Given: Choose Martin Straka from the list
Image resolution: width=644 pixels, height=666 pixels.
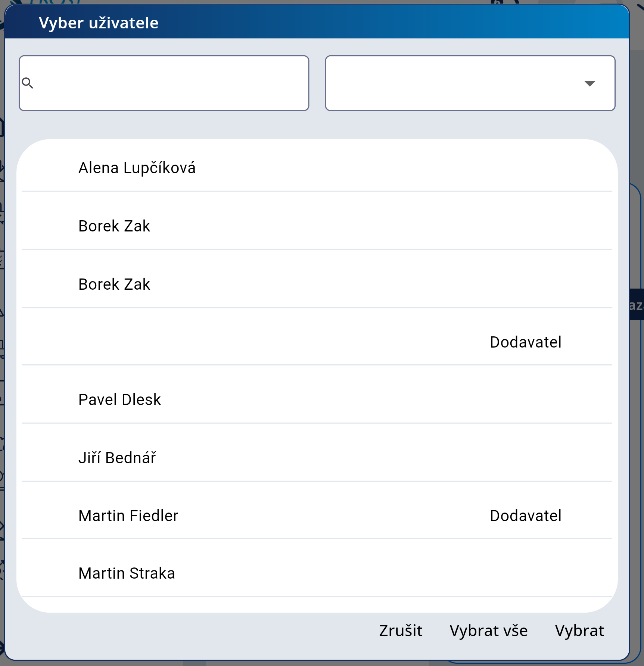Looking at the screenshot, I should coord(127,573).
